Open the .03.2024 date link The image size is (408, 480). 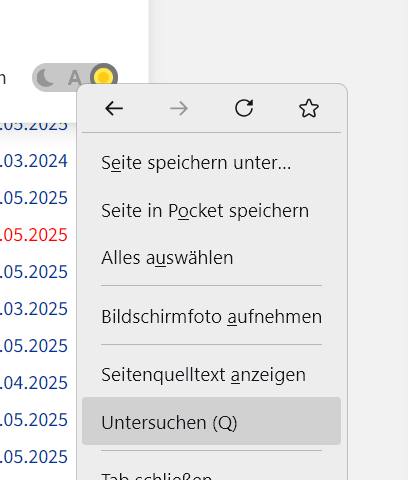pos(34,161)
